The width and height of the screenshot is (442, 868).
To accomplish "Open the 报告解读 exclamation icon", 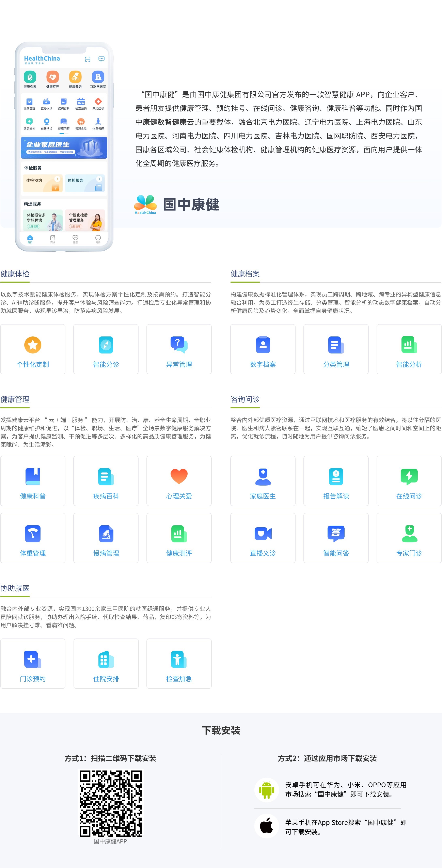I will point(336,476).
